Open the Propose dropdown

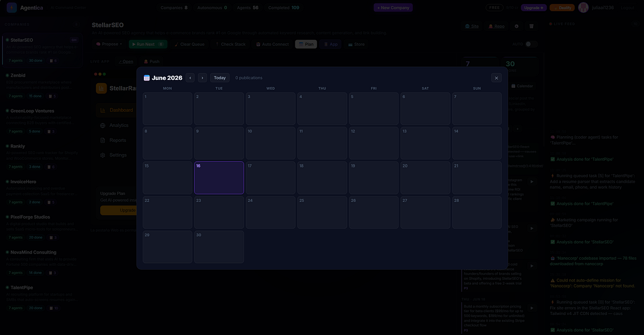coord(109,44)
